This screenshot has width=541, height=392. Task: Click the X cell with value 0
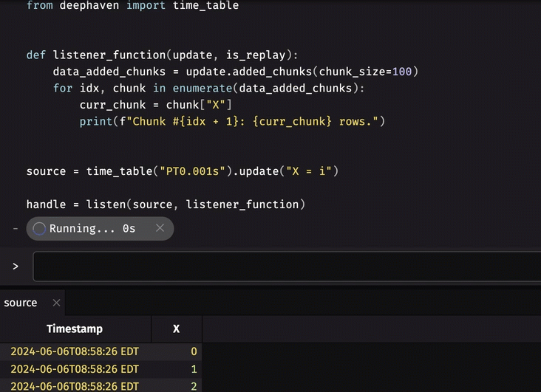tap(177, 351)
